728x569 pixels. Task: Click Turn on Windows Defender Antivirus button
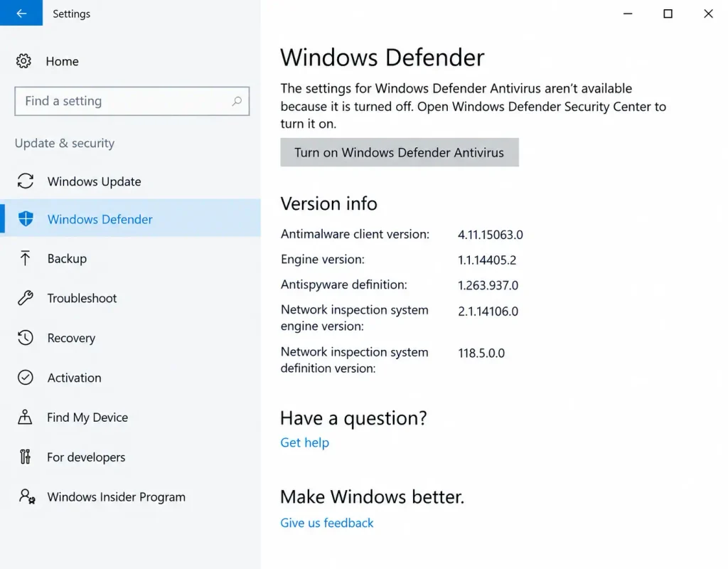400,152
